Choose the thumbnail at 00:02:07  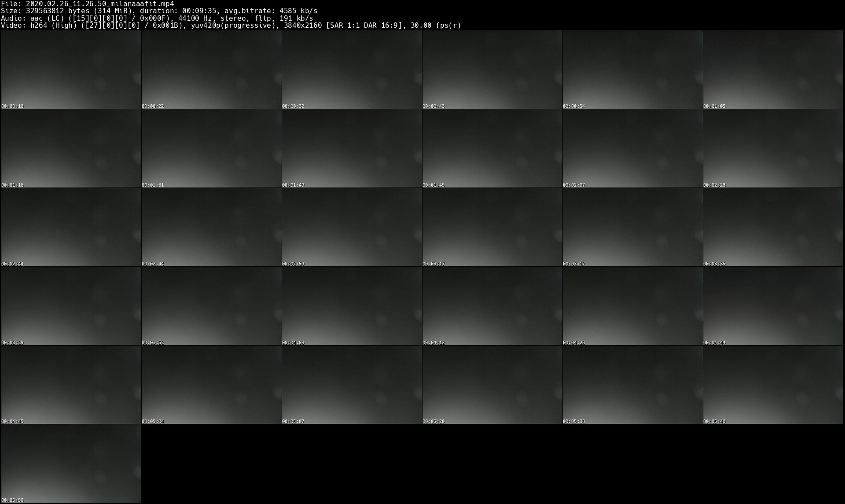click(x=632, y=148)
